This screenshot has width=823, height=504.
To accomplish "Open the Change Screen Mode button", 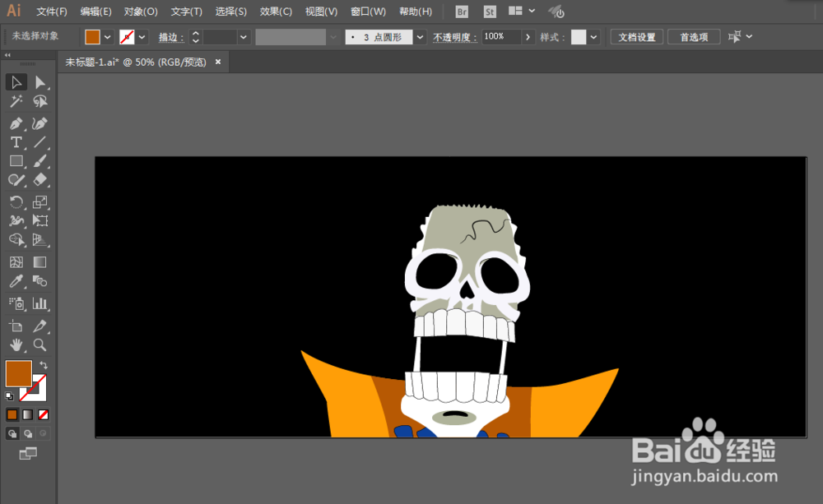I will coord(28,454).
